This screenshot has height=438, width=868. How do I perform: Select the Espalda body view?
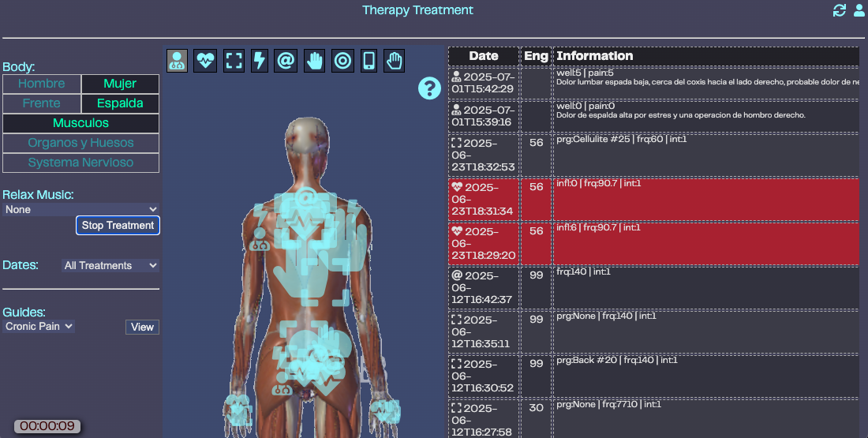(120, 103)
